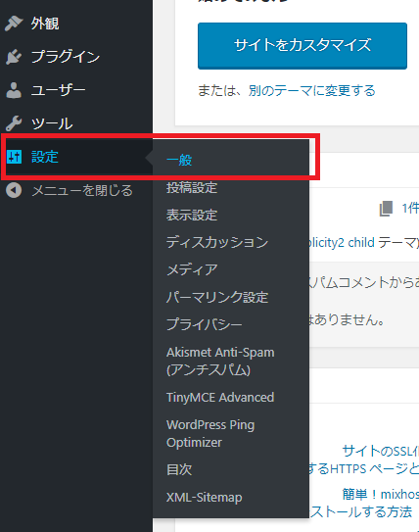
Task: Click the user silhouette icon beside ユーザー
Action: point(14,90)
